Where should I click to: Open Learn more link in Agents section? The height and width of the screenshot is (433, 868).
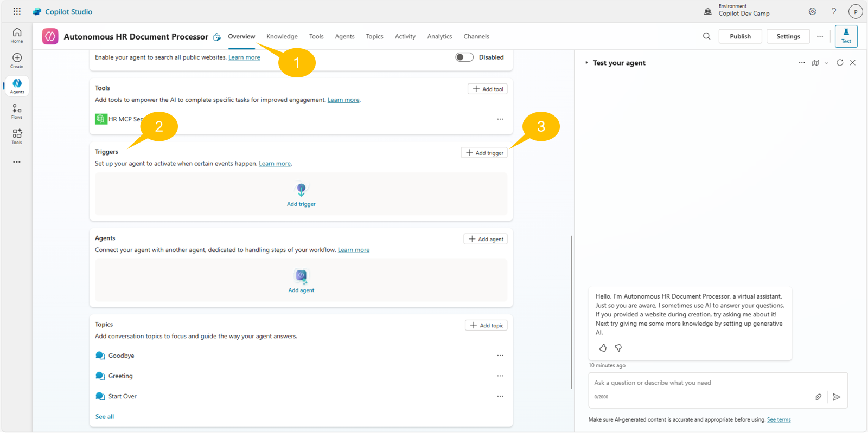coord(354,250)
